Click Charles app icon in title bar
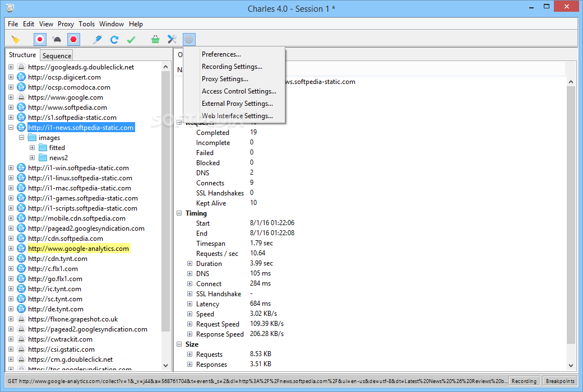The image size is (583, 392). click(10, 7)
